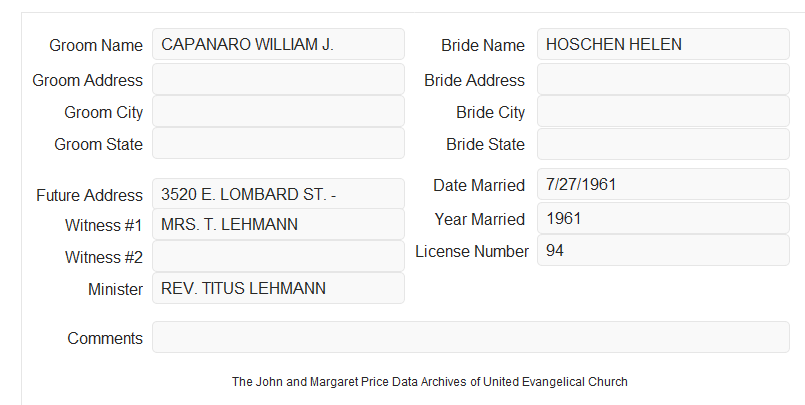This screenshot has width=805, height=405.
Task: Click the Date Married label text
Action: pyautogui.click(x=479, y=185)
